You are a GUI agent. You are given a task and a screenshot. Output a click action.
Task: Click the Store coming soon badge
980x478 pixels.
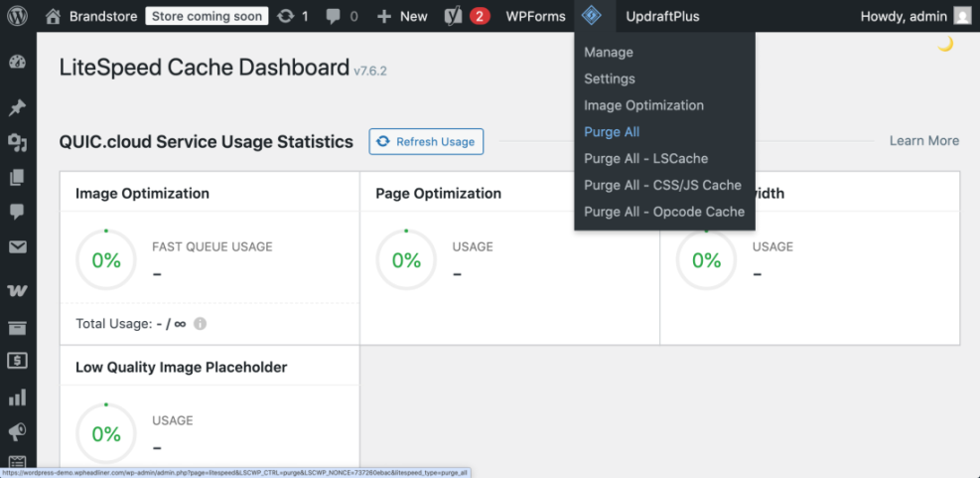(x=207, y=16)
